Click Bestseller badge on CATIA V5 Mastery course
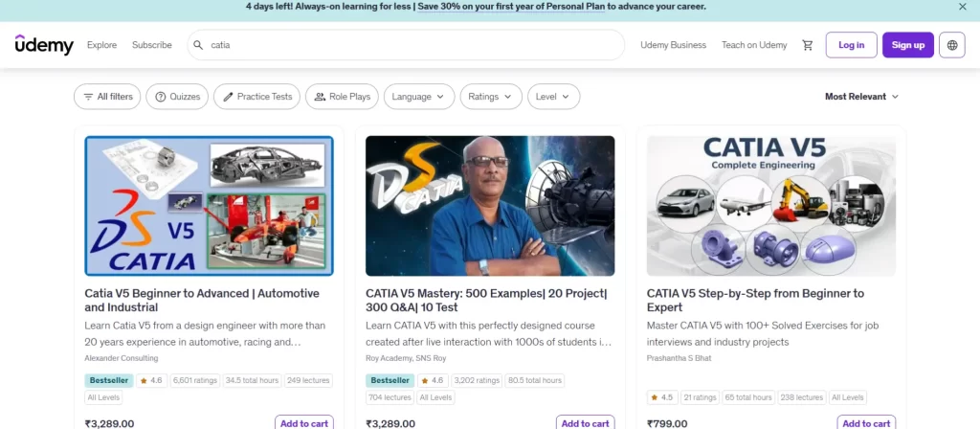Screen dimensions: 980x429 pos(390,380)
